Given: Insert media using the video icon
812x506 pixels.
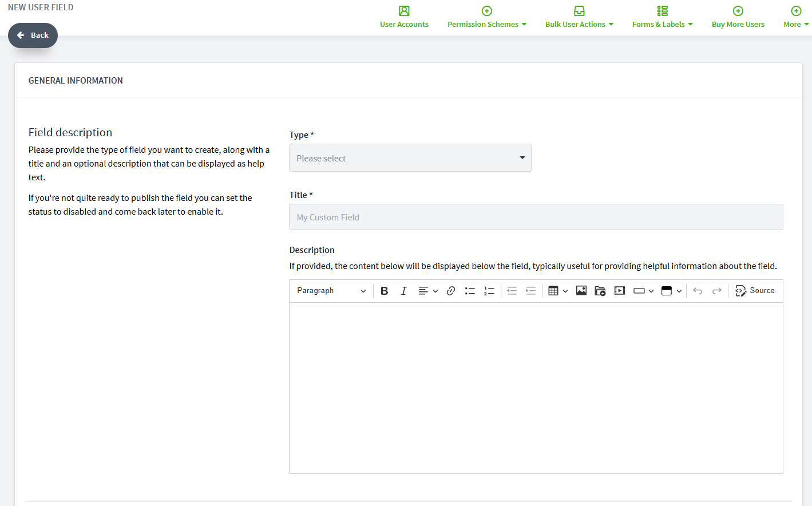Looking at the screenshot, I should (x=620, y=291).
